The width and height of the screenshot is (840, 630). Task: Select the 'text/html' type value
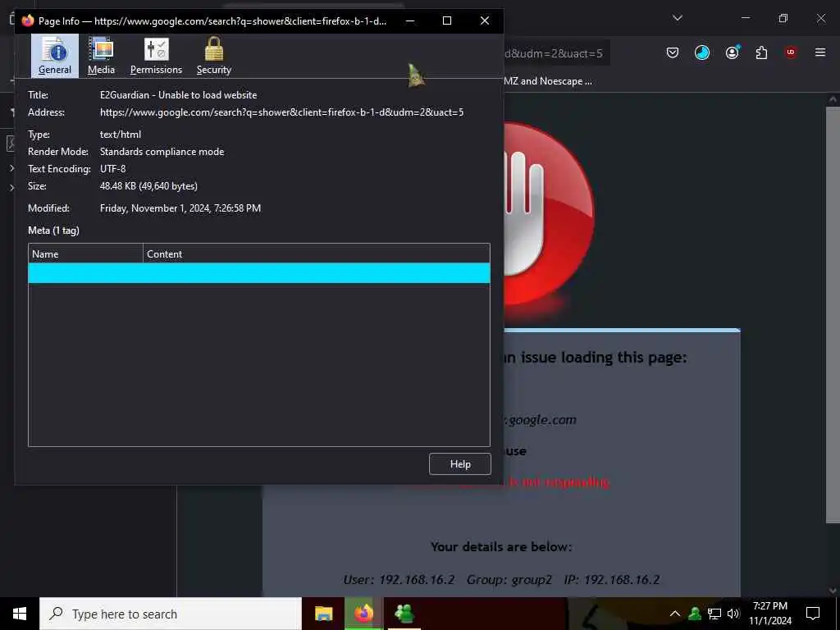pyautogui.click(x=121, y=135)
